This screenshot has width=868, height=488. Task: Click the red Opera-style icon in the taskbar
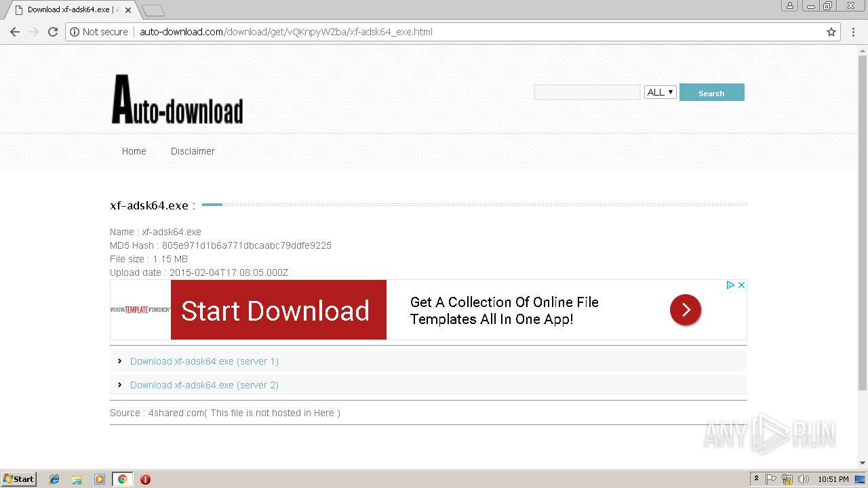(x=145, y=479)
